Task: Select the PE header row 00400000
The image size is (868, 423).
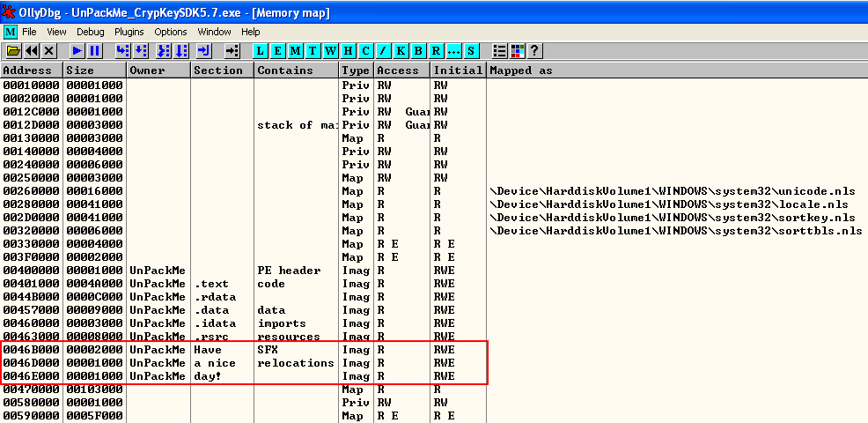Action: [x=434, y=271]
